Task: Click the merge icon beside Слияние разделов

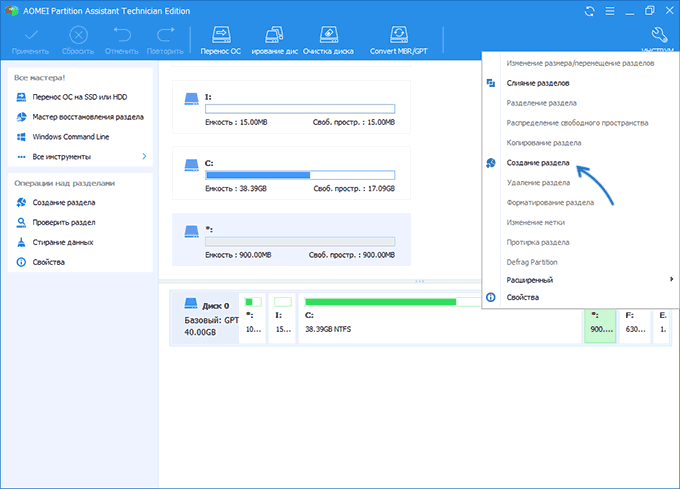Action: click(x=491, y=83)
